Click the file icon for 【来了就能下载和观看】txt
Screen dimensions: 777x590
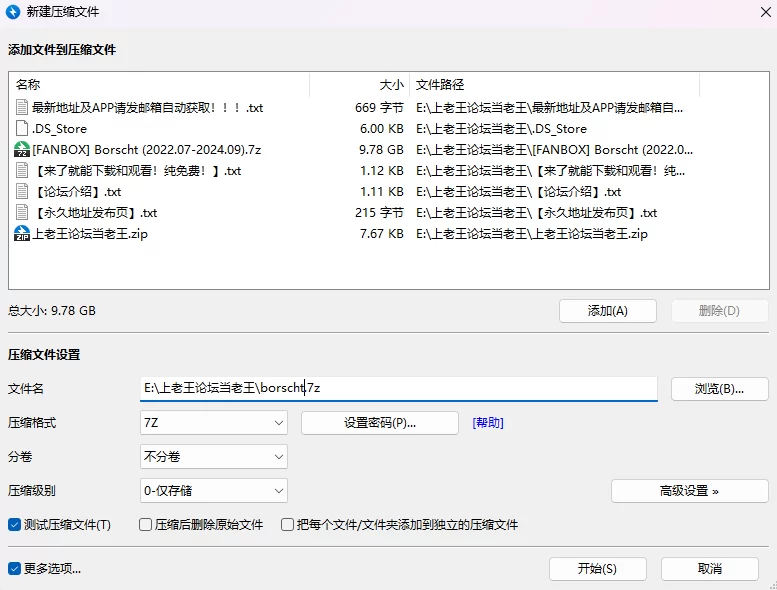[x=22, y=171]
